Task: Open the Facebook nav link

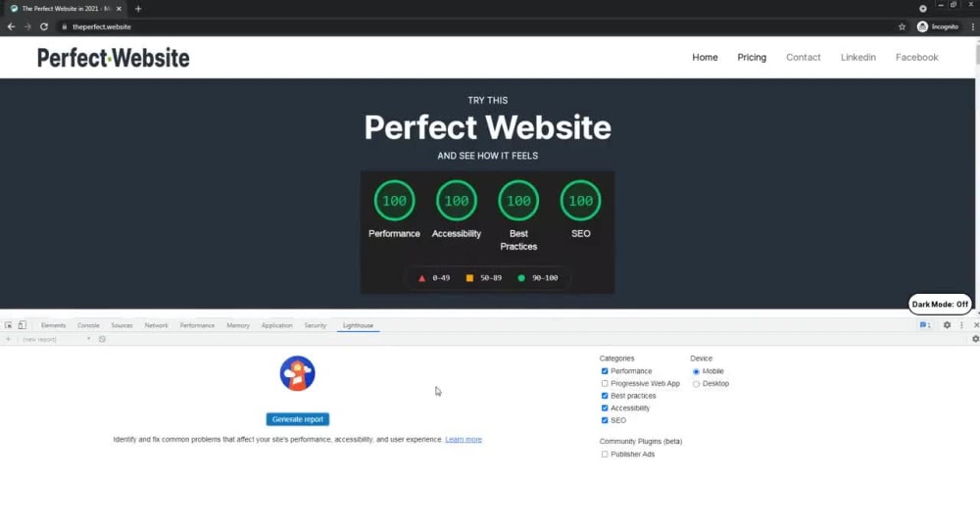Action: tap(917, 57)
